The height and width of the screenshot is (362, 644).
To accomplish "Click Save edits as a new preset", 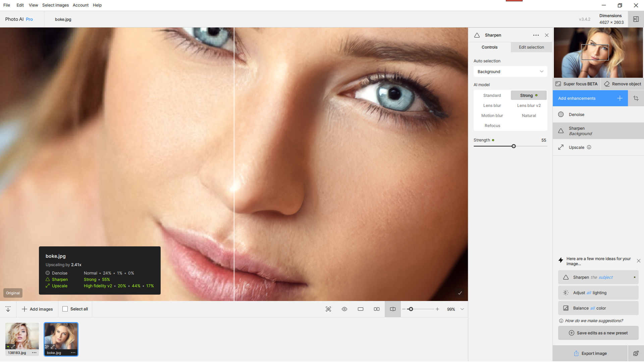I will coord(598,333).
